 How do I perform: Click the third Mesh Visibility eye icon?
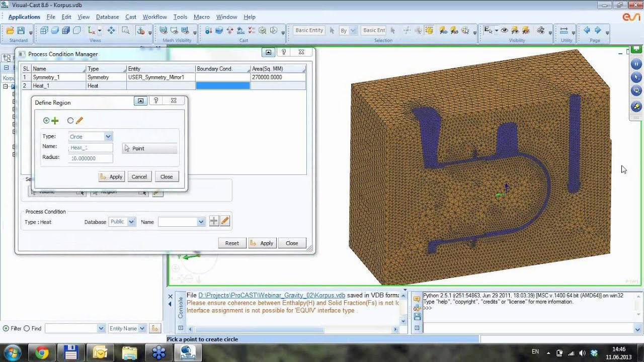186,31
